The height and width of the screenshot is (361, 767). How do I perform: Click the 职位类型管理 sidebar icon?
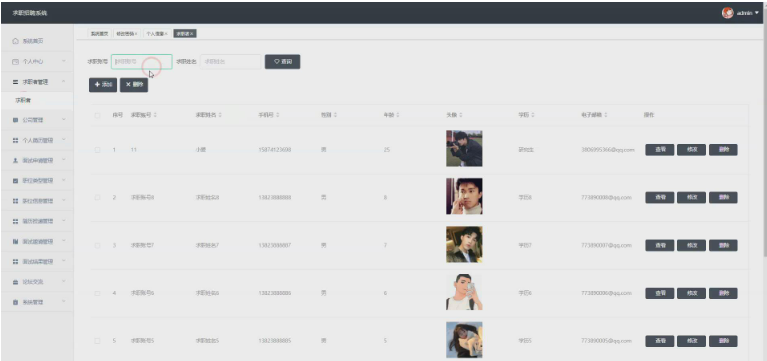(15, 180)
